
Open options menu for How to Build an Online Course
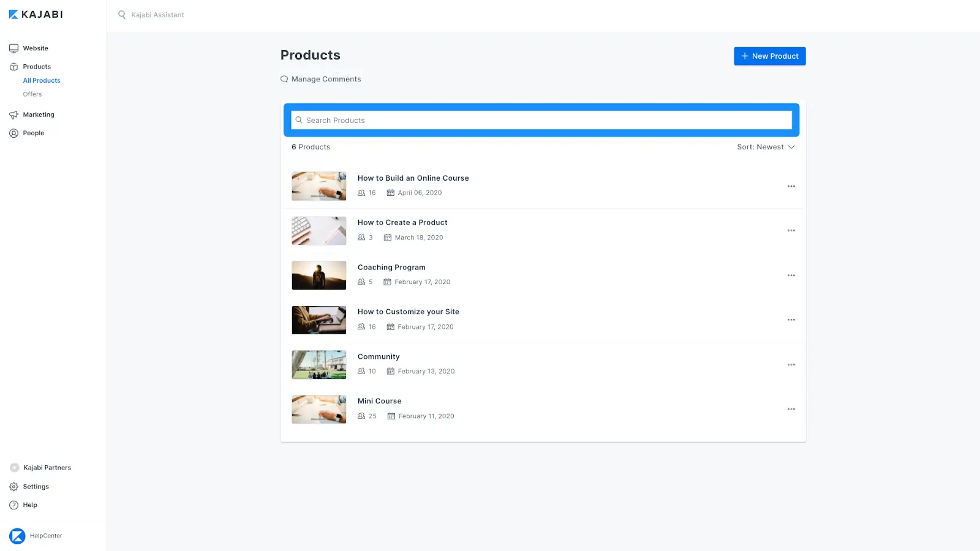click(791, 186)
